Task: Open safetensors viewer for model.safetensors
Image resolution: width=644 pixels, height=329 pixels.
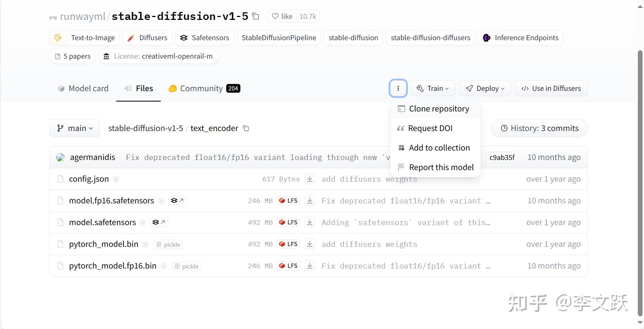Action: point(159,222)
